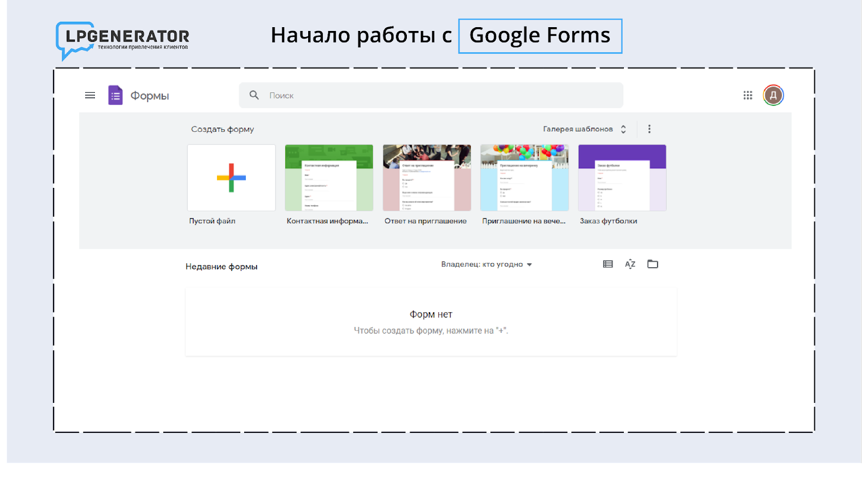
Task: Open the vertical three-dot more menu
Action: [649, 129]
